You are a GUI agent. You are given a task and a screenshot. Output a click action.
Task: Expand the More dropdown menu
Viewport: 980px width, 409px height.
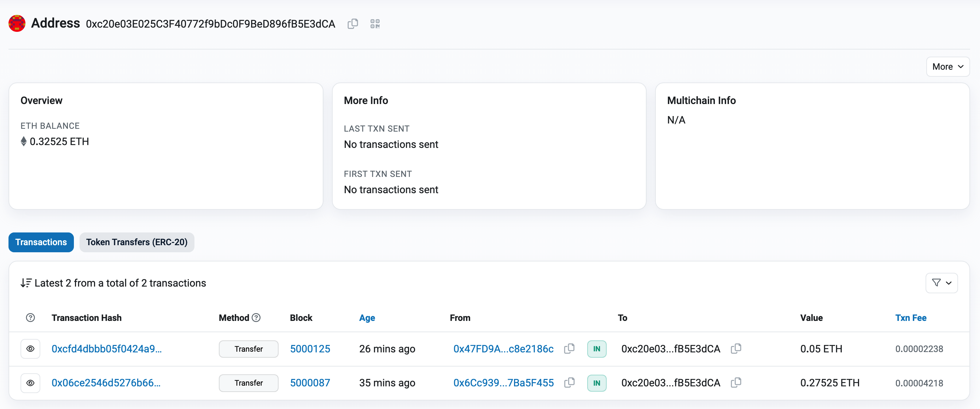(947, 67)
